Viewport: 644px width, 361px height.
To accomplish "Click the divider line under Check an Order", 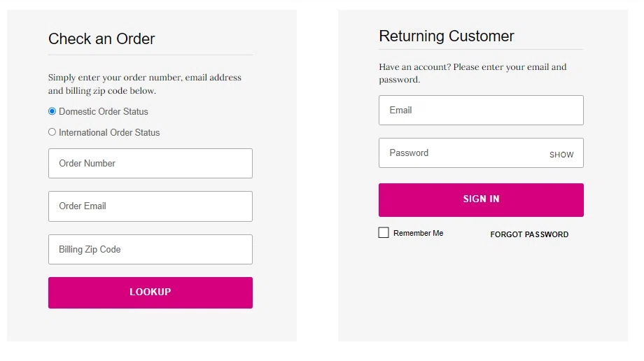I will pos(150,55).
